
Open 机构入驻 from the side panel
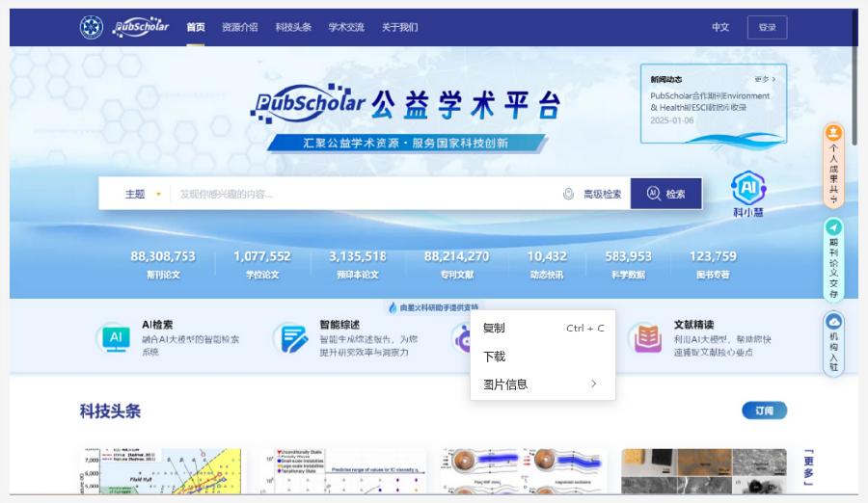click(x=834, y=343)
